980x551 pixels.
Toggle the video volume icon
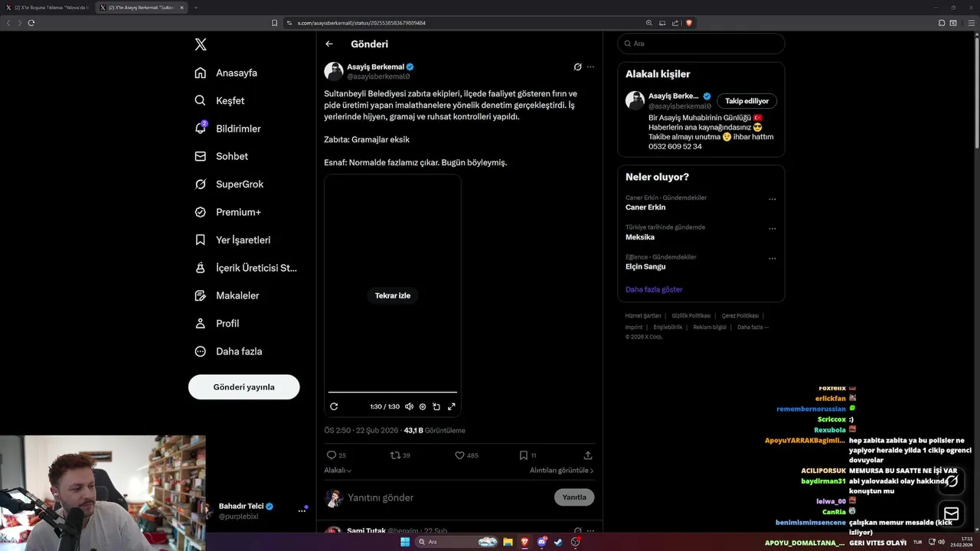[x=409, y=406]
